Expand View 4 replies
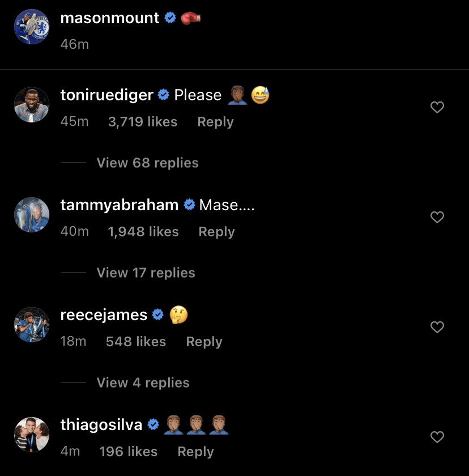The height and width of the screenshot is (476, 469). 143,383
